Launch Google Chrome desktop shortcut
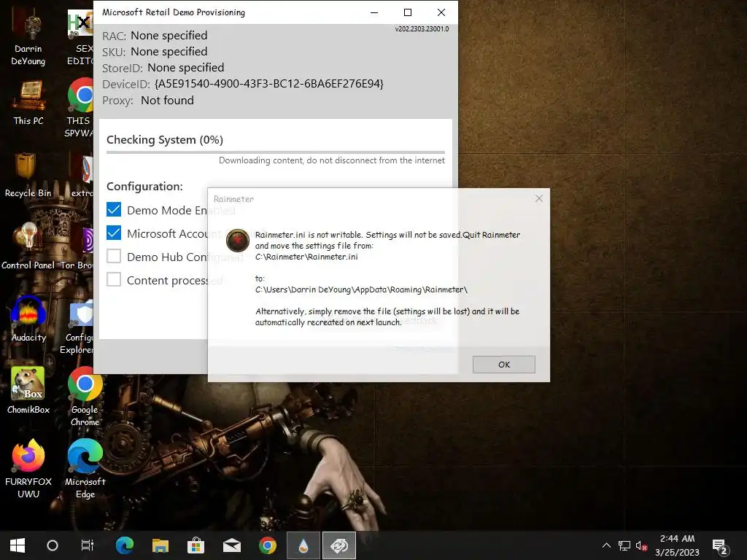Screen dimensions: 747x560 pos(85,395)
